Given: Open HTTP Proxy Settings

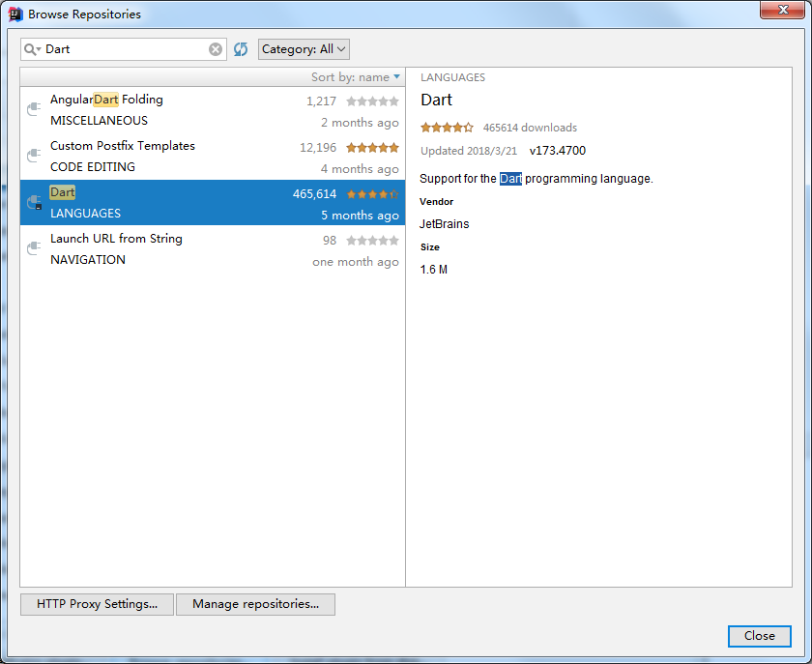Looking at the screenshot, I should click(x=97, y=604).
